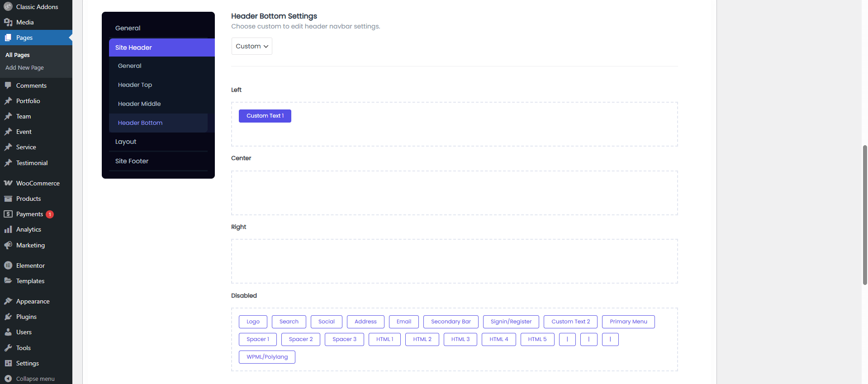Click the Media icon in admin sidebar
Screen dimensions: 868x384
click(x=8, y=22)
